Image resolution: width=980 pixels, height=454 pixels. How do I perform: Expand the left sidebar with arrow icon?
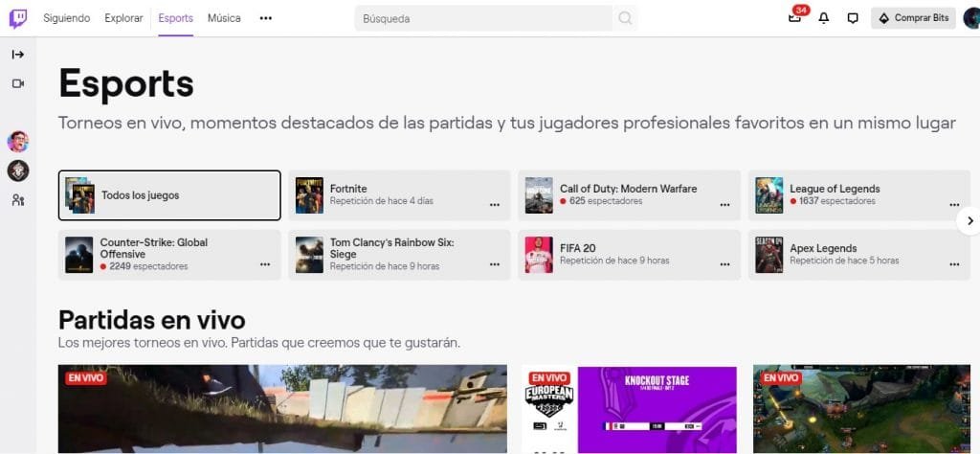pyautogui.click(x=18, y=55)
